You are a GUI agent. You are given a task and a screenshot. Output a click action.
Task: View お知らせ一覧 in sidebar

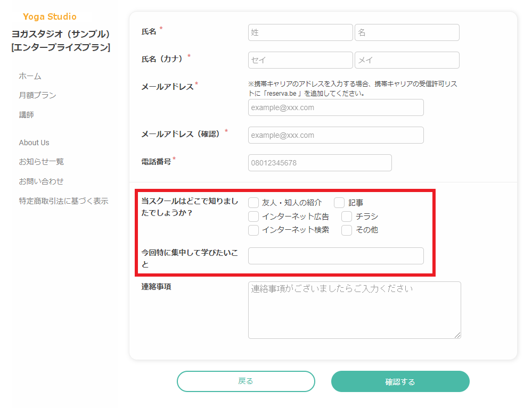click(41, 162)
